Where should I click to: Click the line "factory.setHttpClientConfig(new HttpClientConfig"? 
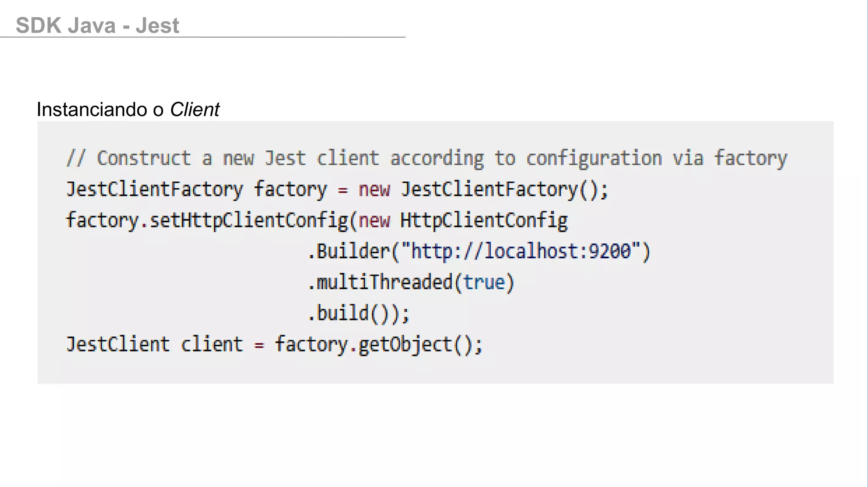tap(317, 221)
